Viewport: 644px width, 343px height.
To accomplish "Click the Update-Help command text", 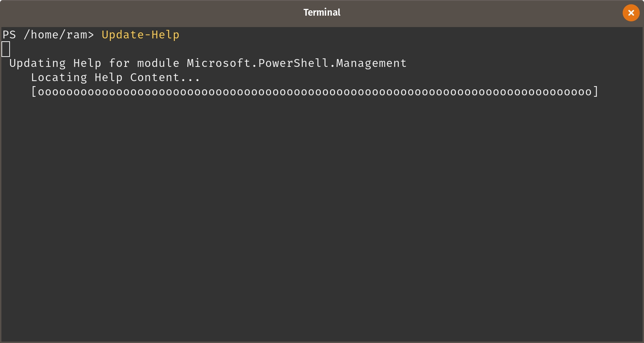I will click(x=140, y=35).
